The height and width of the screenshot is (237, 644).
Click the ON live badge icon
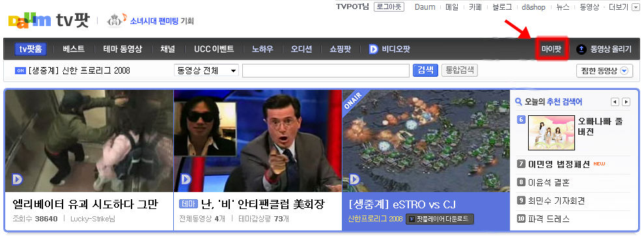20,71
